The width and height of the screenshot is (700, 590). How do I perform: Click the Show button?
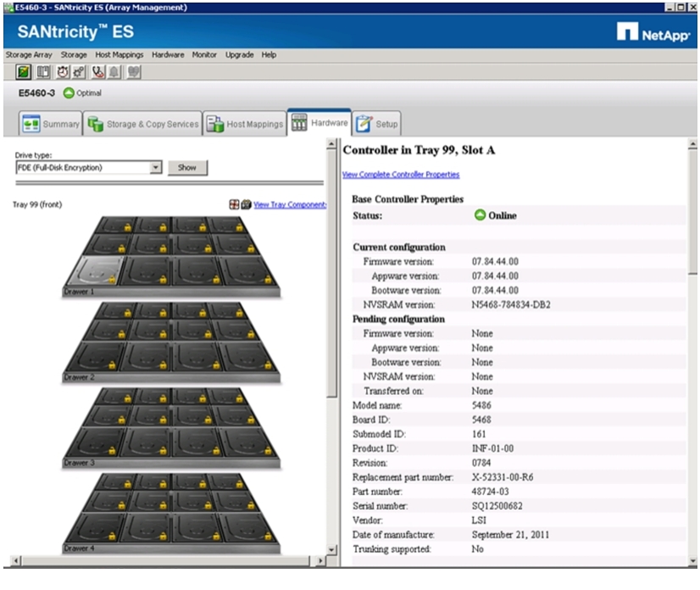pyautogui.click(x=187, y=168)
